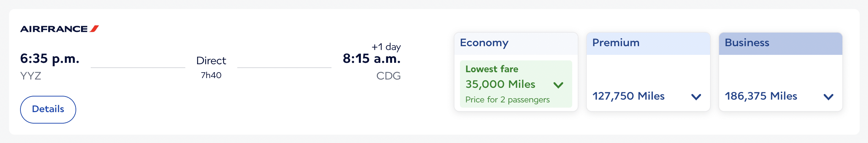
Task: Click the green Lowest fare label
Action: point(491,69)
